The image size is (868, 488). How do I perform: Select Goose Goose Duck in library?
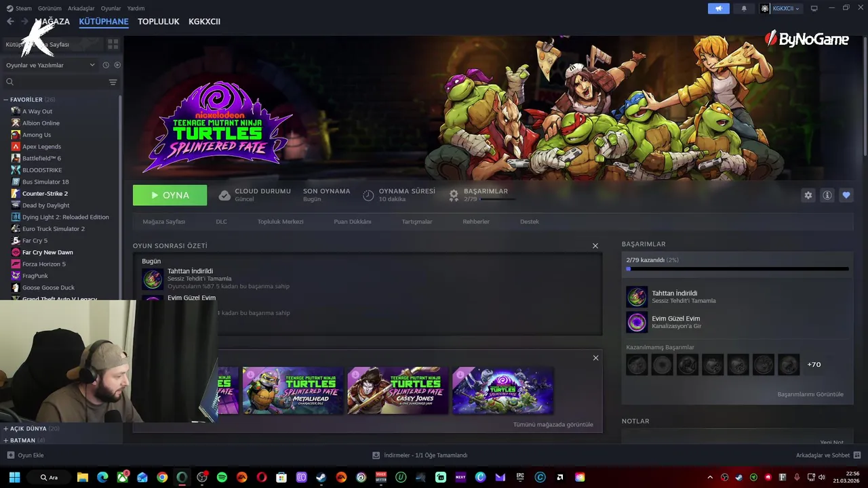point(48,287)
